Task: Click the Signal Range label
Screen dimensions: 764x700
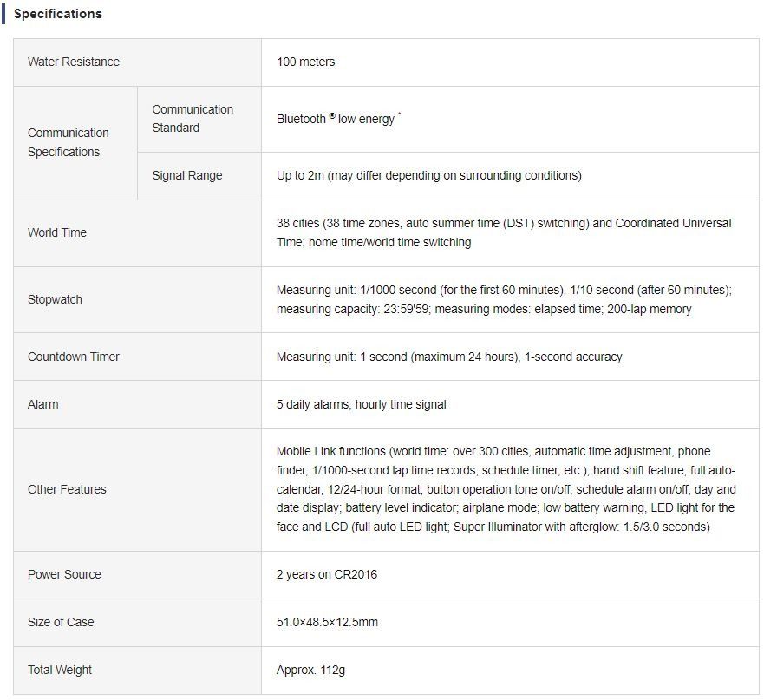Action: pos(187,175)
